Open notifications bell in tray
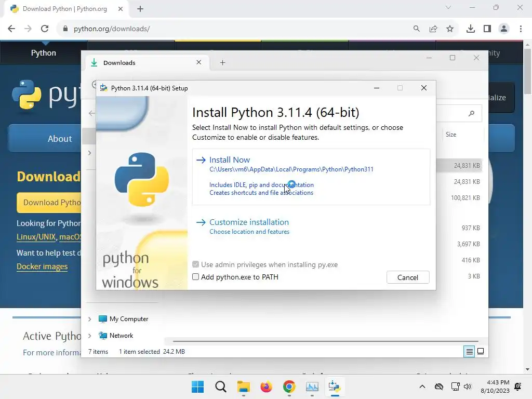The image size is (532, 399). coord(518,387)
